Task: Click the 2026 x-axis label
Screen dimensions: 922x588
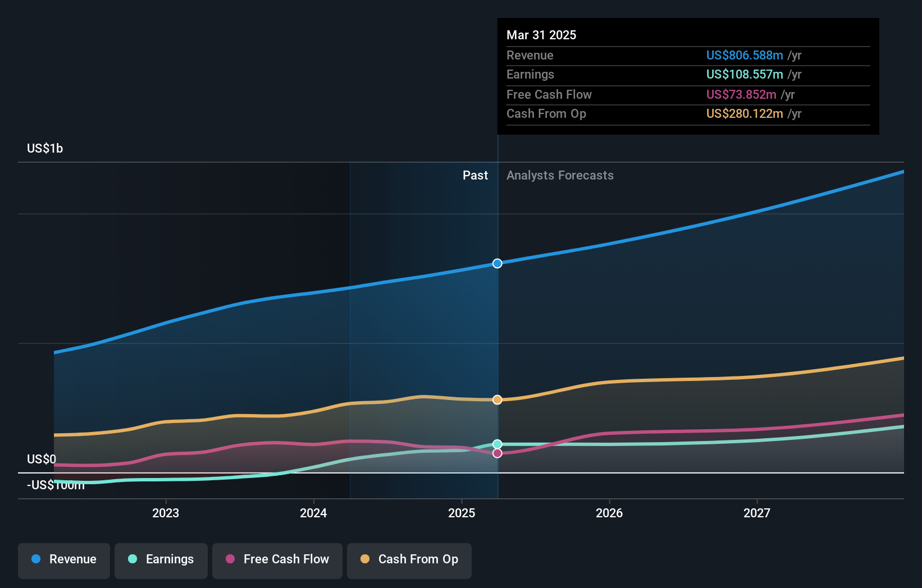Action: click(x=609, y=513)
